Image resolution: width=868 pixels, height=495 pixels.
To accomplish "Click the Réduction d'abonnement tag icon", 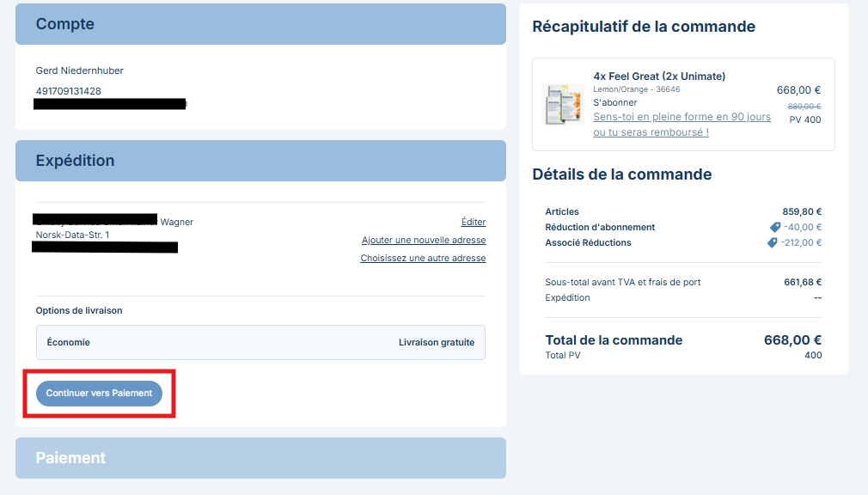I will (775, 228).
